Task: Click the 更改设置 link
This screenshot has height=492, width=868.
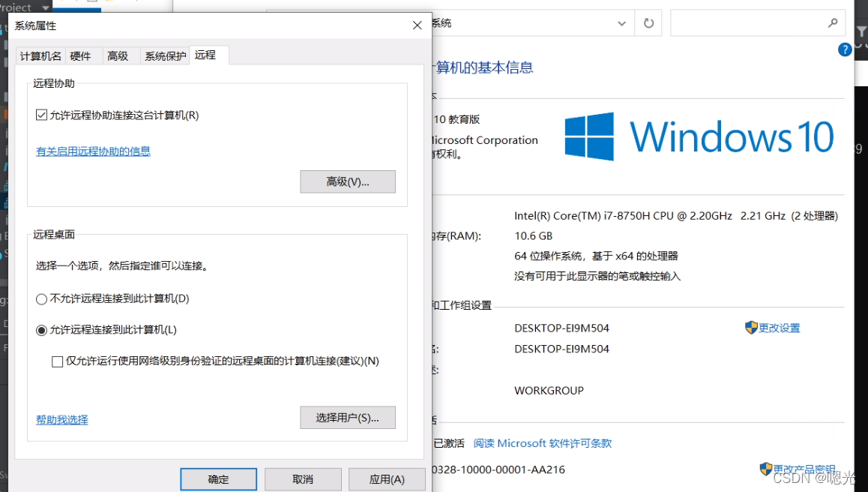Action: click(780, 328)
